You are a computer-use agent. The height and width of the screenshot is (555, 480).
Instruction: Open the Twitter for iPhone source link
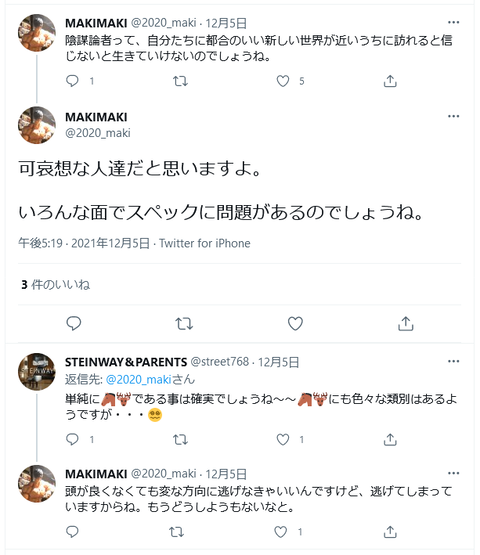pyautogui.click(x=205, y=243)
